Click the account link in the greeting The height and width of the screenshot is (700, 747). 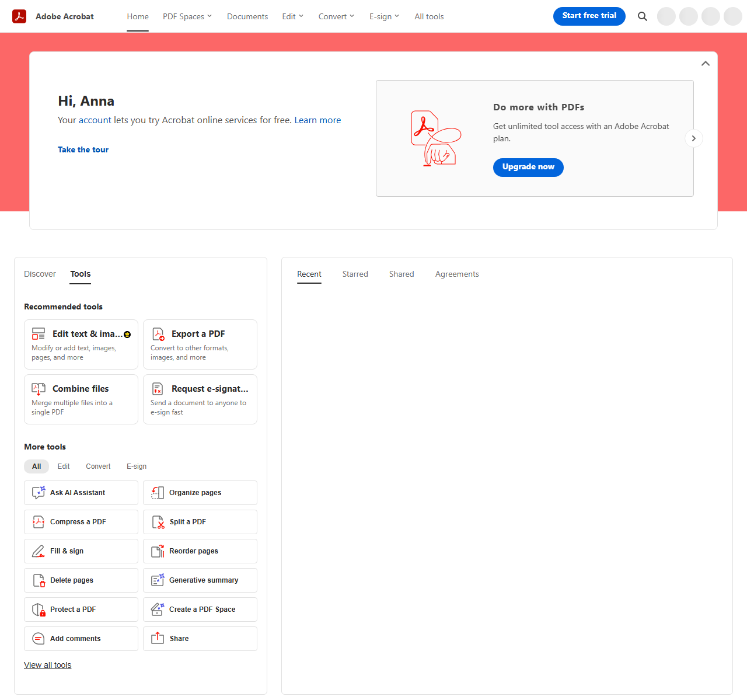(x=95, y=120)
